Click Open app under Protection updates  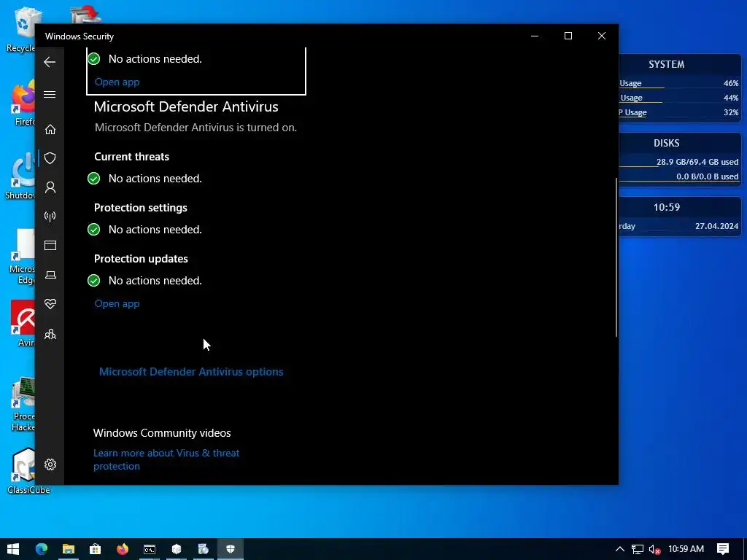[117, 304]
